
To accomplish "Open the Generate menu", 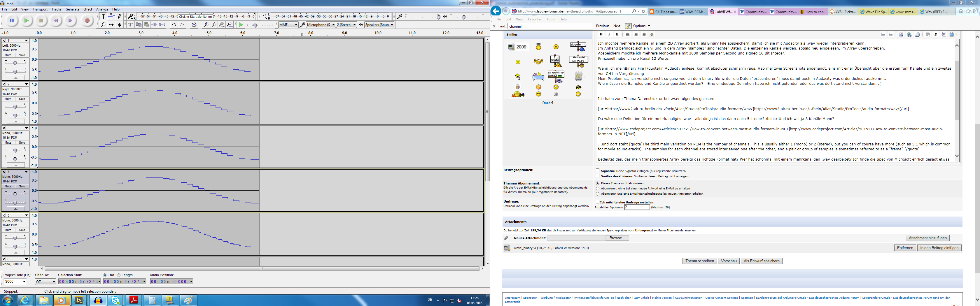I will (x=72, y=9).
